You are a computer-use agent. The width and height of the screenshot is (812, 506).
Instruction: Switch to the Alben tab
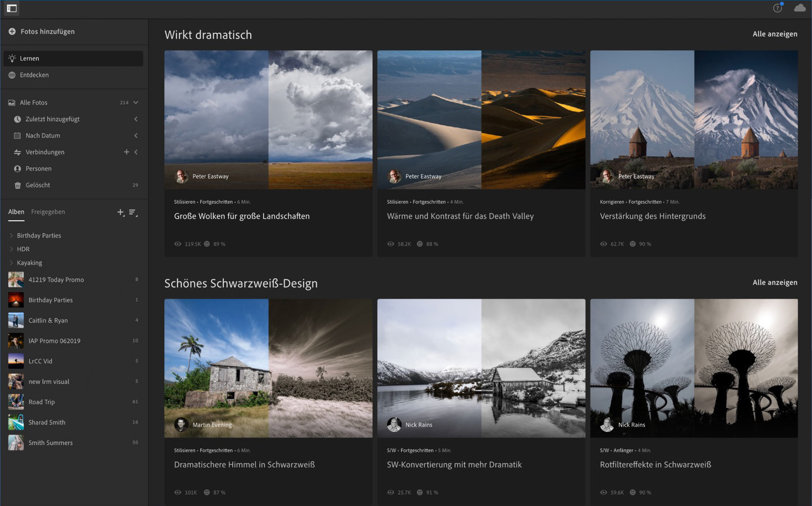[x=16, y=212]
